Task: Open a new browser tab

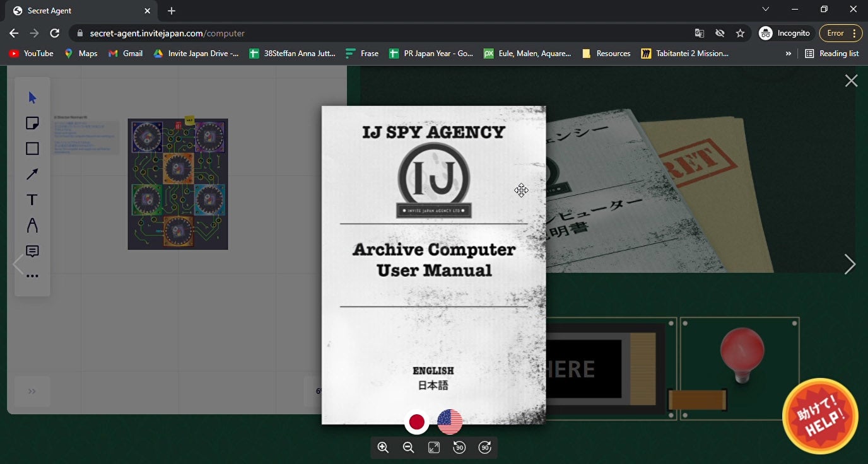Action: coord(172,11)
